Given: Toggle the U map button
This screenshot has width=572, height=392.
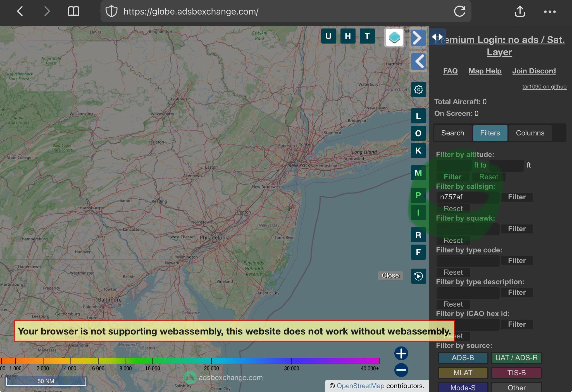Looking at the screenshot, I should (328, 36).
